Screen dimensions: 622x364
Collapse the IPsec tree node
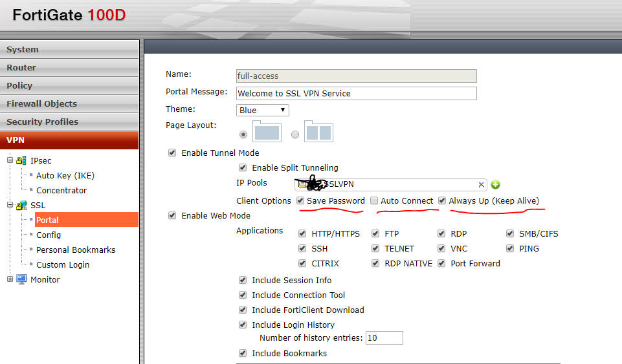click(x=10, y=160)
